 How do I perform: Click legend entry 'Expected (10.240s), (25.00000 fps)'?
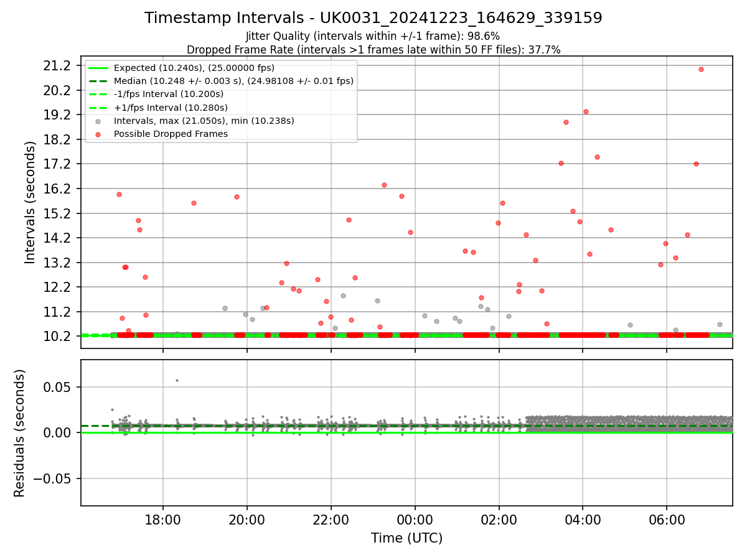tap(194, 68)
